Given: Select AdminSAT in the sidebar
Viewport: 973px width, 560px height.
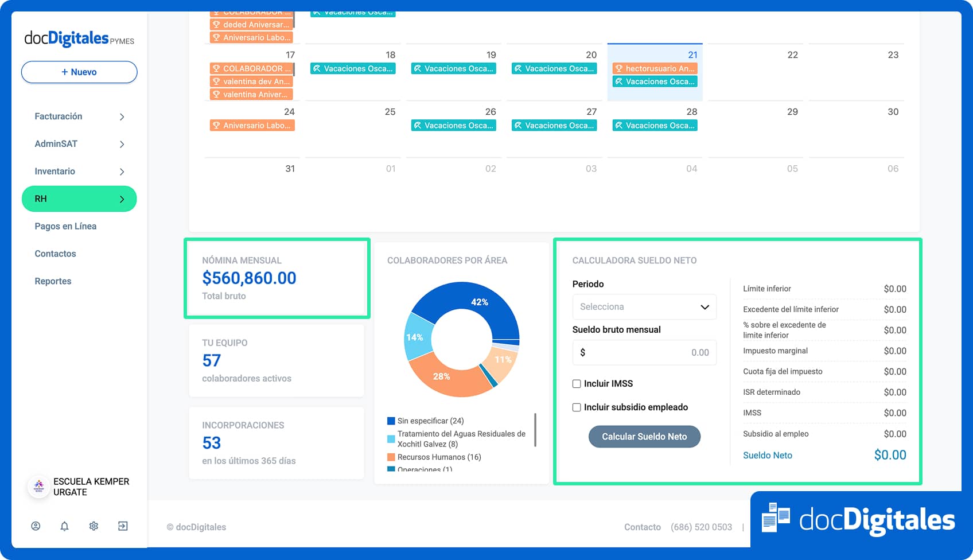Looking at the screenshot, I should point(56,143).
